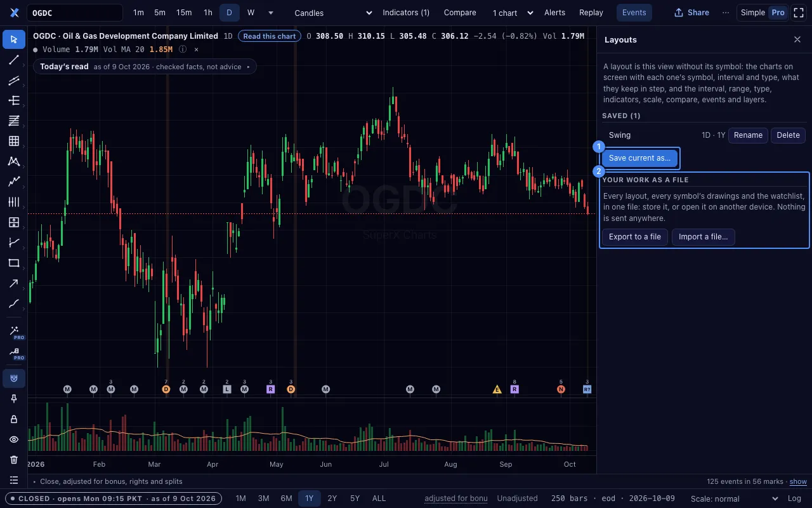The width and height of the screenshot is (812, 508).
Task: Enter fullscreen mode
Action: click(799, 13)
